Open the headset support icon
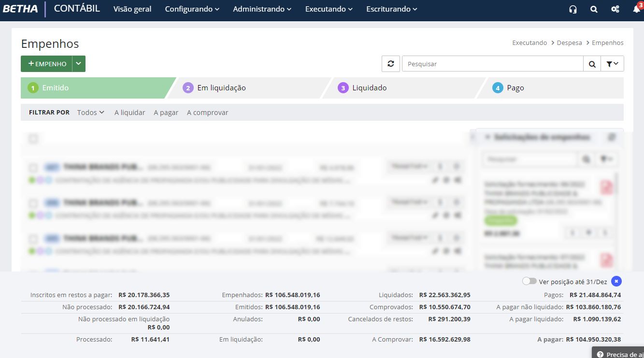The width and height of the screenshot is (644, 358). (573, 9)
